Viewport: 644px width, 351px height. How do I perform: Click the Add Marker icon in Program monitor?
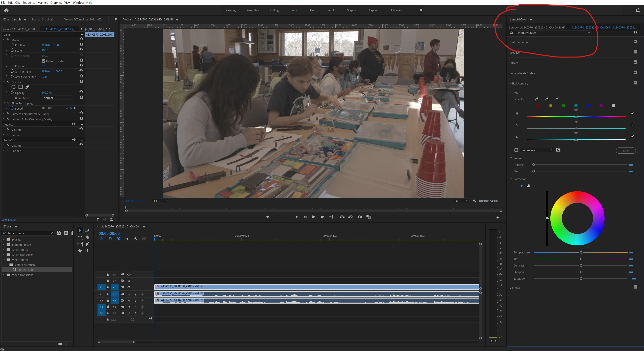(x=267, y=217)
